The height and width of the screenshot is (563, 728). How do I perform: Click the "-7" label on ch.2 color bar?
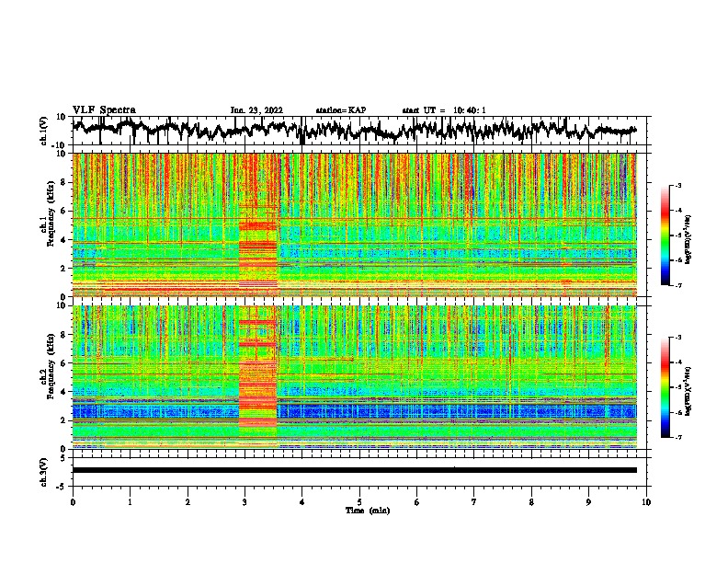point(678,437)
